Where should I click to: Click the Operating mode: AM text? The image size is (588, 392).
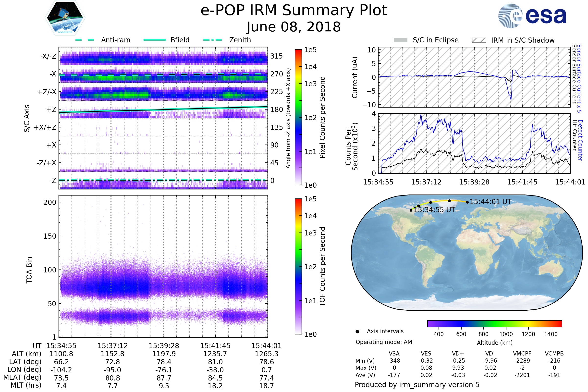pos(384,342)
